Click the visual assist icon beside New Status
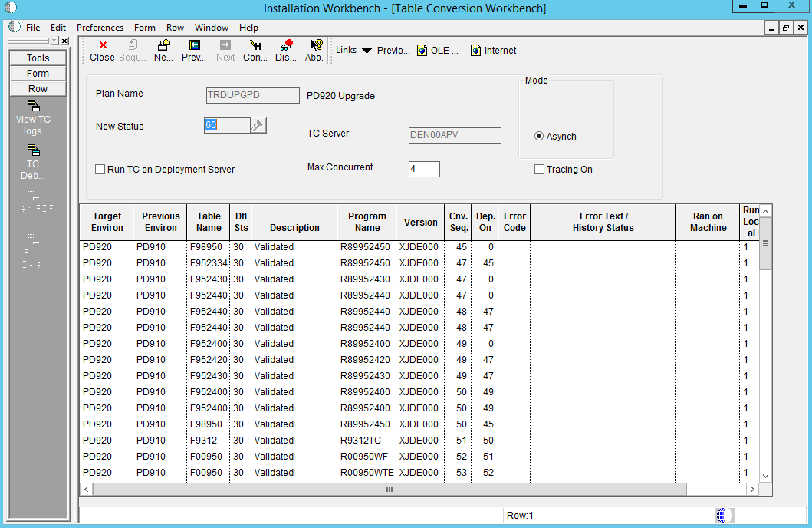The image size is (812, 528). pos(258,125)
